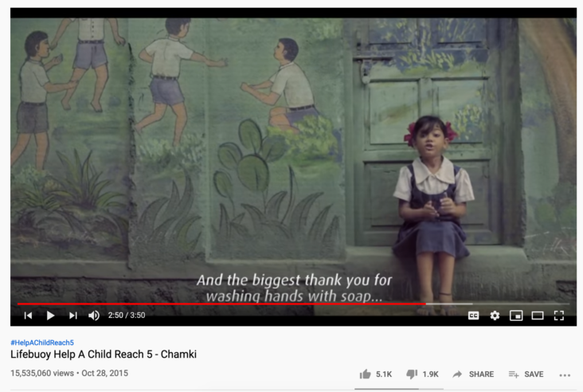Toggle closed captions CC button

pos(473,316)
